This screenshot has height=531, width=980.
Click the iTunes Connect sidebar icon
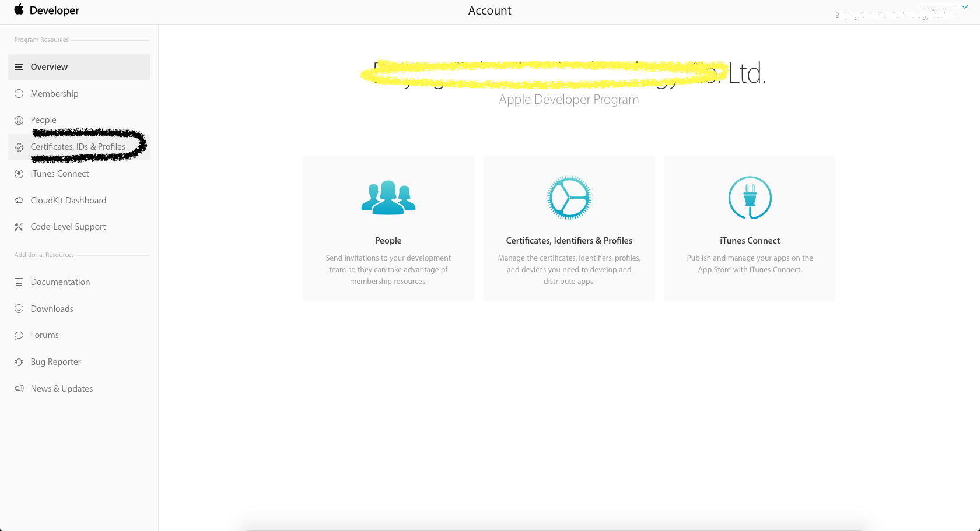[x=19, y=174]
